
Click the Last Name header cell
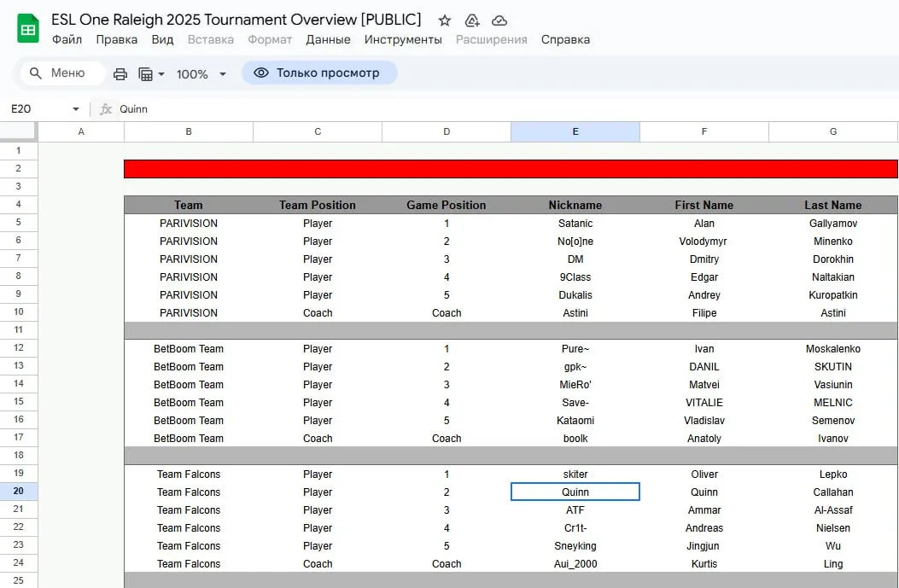coord(833,205)
